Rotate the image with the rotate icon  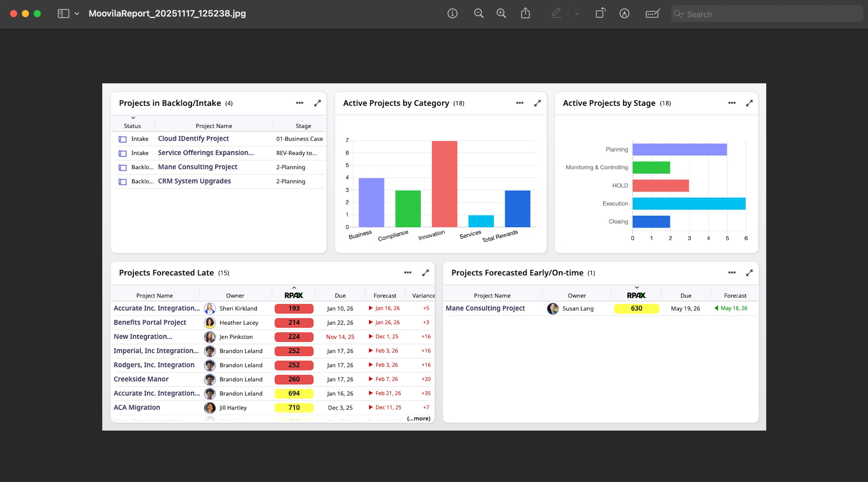600,14
